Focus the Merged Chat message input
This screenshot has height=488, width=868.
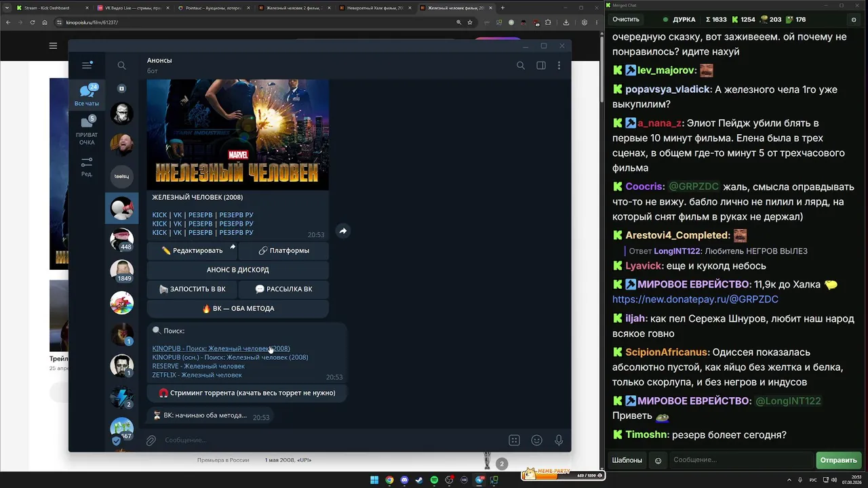[x=742, y=460]
